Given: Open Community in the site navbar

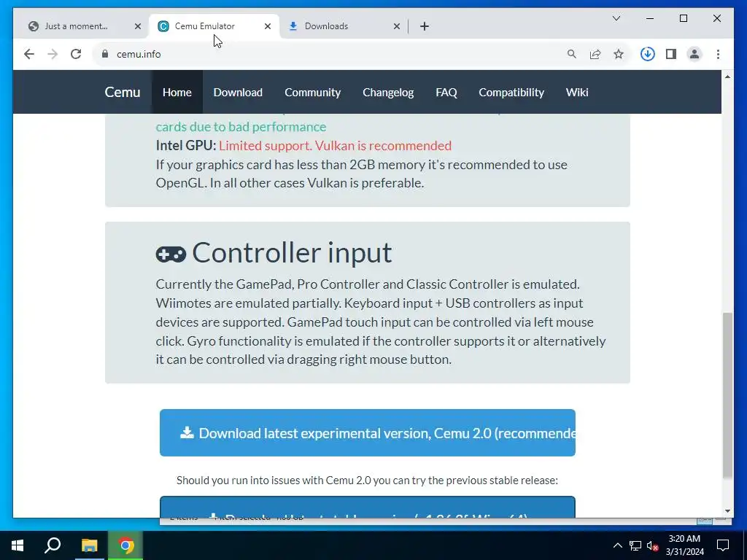Looking at the screenshot, I should 312,92.
